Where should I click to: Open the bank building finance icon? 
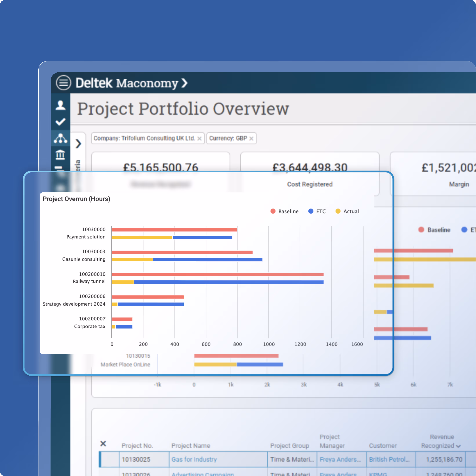point(60,155)
